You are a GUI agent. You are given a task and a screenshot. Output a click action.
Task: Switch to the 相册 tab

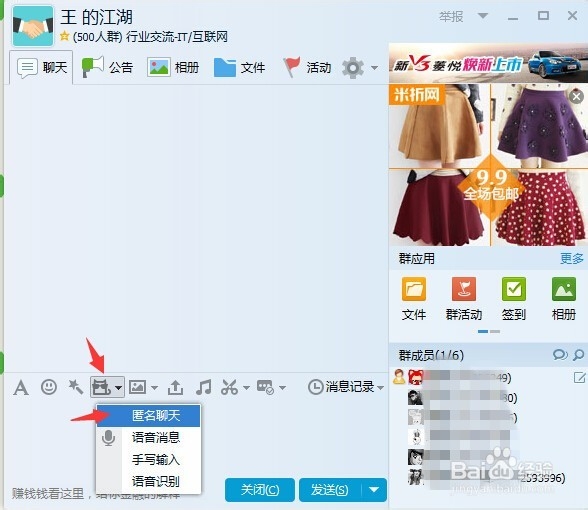click(173, 68)
